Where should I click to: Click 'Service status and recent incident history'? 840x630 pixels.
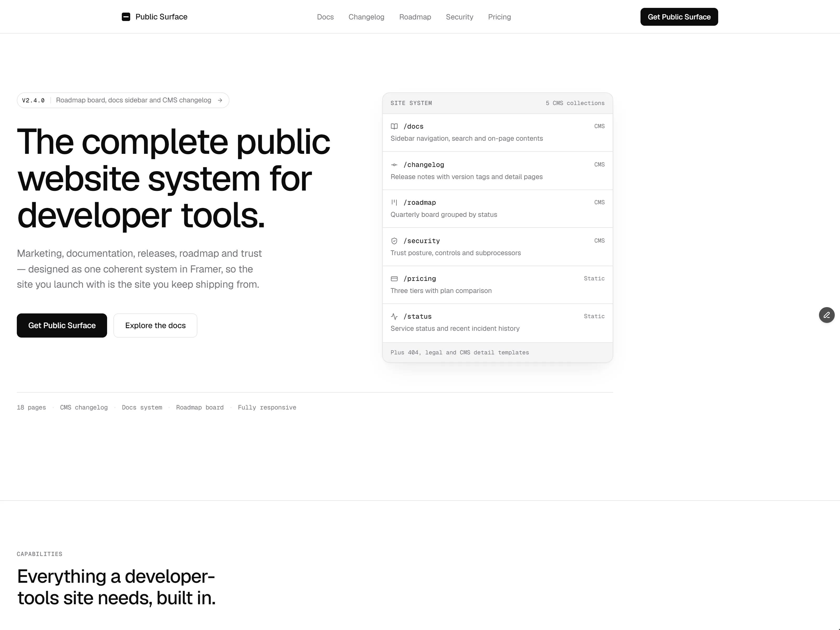pyautogui.click(x=455, y=328)
